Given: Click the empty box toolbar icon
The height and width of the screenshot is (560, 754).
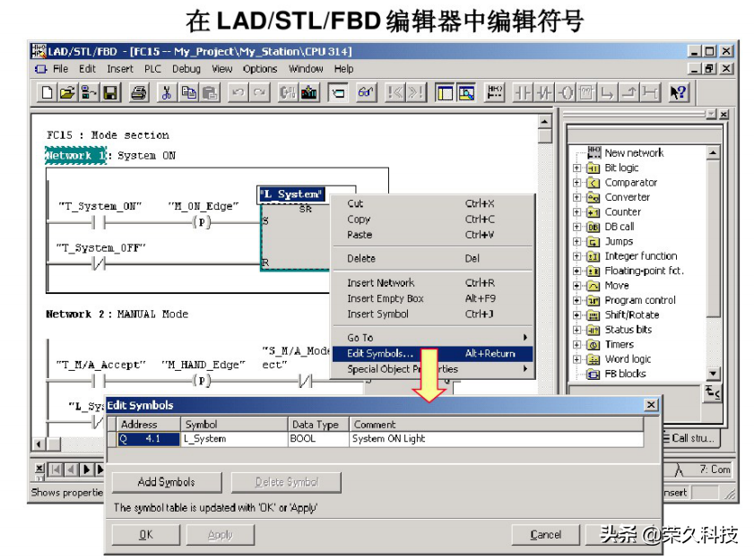Looking at the screenshot, I should coord(586,92).
